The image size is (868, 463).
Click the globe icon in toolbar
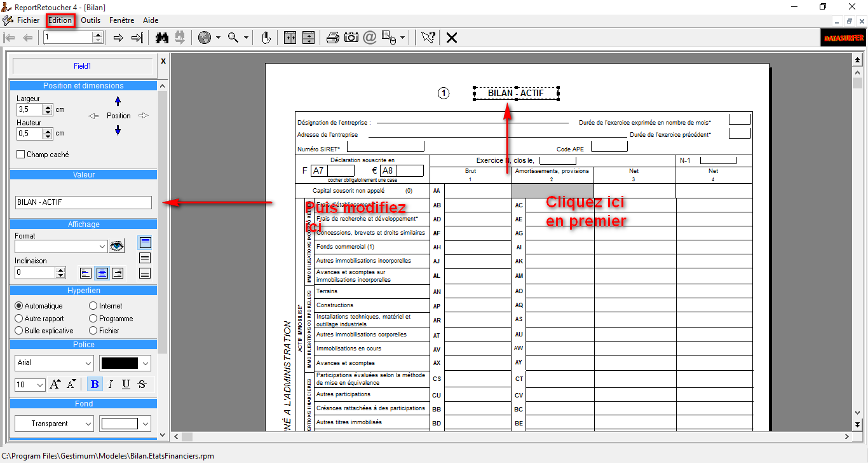[x=205, y=38]
